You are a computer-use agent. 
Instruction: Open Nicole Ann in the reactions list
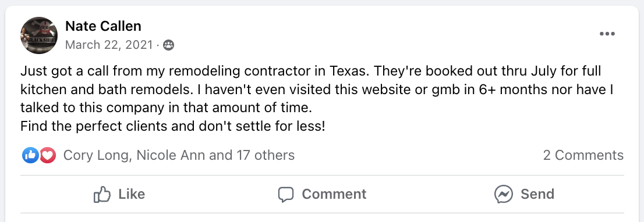pos(171,155)
